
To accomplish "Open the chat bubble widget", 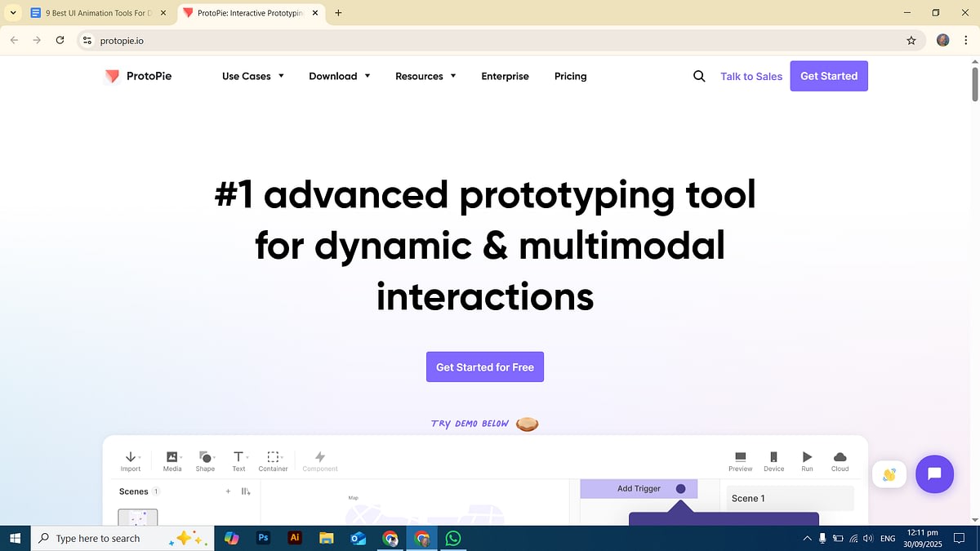I will [934, 474].
